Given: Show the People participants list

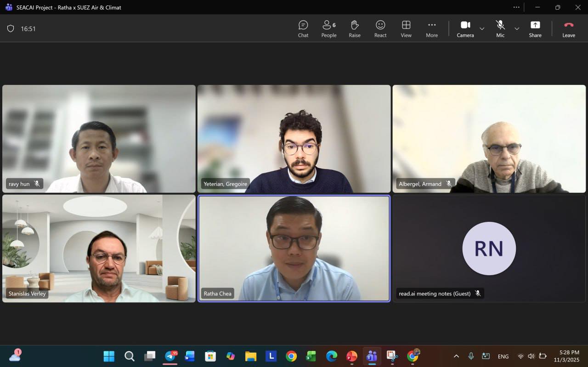Looking at the screenshot, I should coord(328,28).
